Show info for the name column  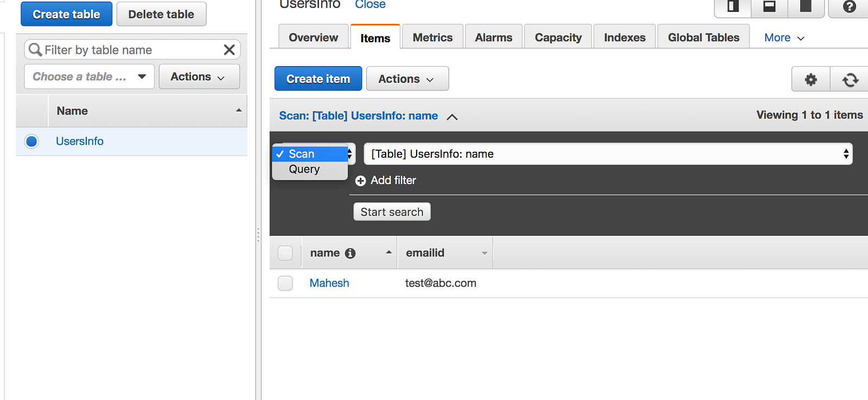[x=350, y=253]
